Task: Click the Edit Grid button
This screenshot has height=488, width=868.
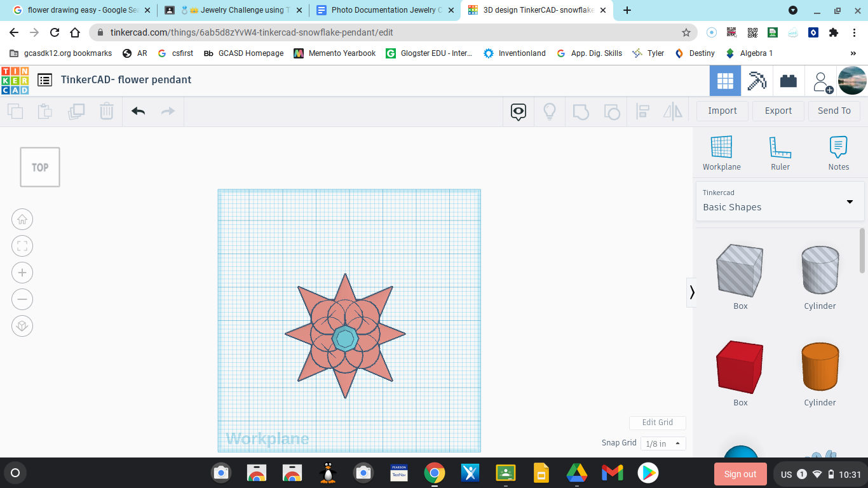Action: [657, 423]
